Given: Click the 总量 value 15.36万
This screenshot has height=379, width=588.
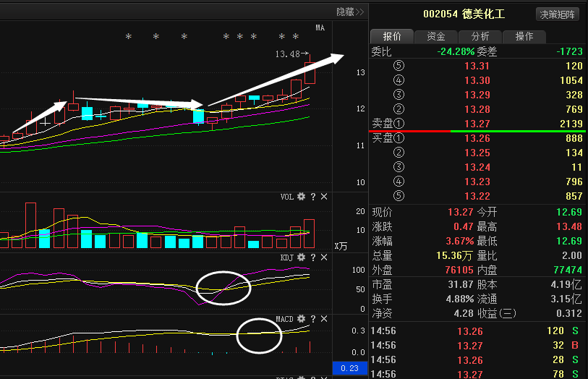Looking at the screenshot, I should 454,255.
